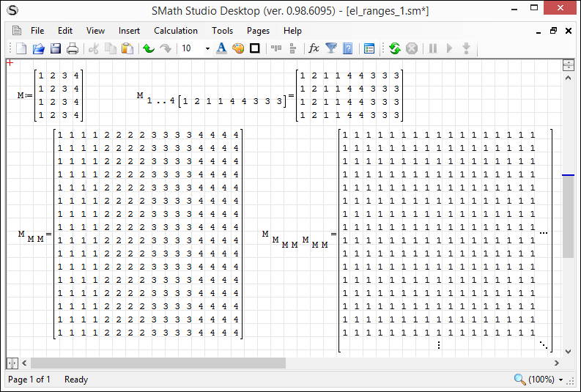The image size is (581, 392).
Task: Expand the font size dropdown showing 10
Action: pos(207,48)
